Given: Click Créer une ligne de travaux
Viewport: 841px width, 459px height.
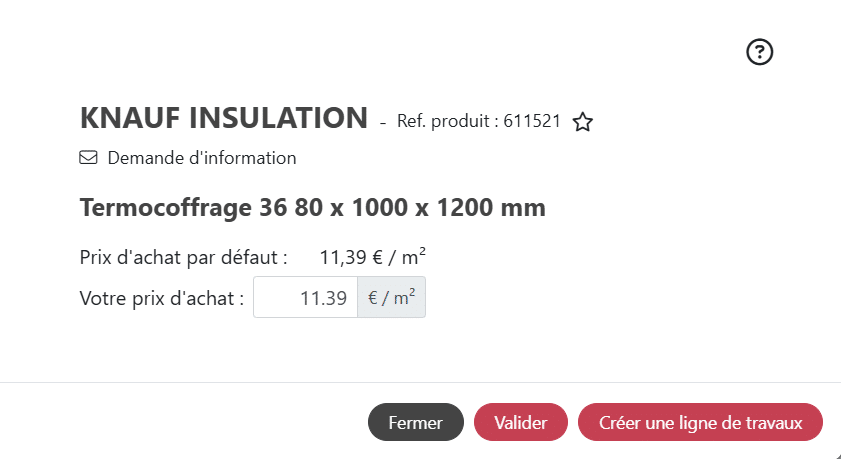Looking at the screenshot, I should [700, 423].
